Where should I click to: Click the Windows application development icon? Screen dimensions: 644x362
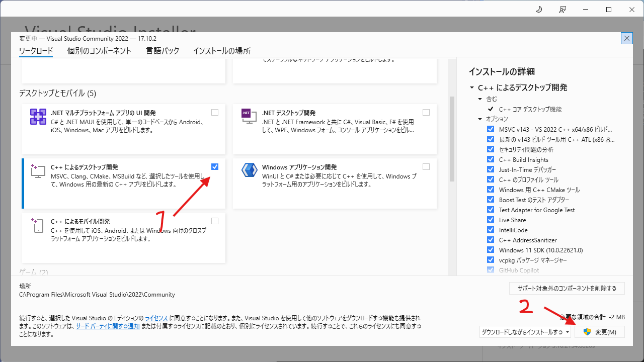point(249,170)
